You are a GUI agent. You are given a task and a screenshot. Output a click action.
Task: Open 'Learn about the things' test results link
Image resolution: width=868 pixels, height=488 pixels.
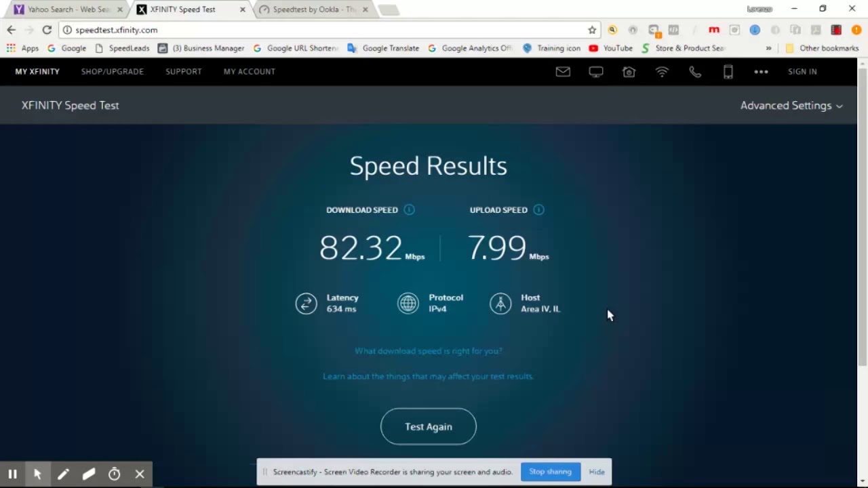click(429, 376)
